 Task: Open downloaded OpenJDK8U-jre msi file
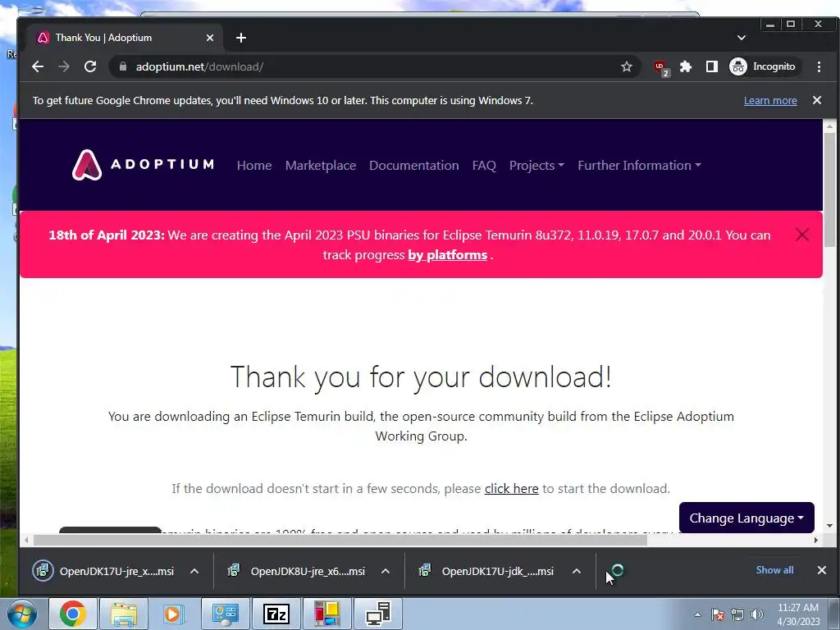(x=297, y=571)
